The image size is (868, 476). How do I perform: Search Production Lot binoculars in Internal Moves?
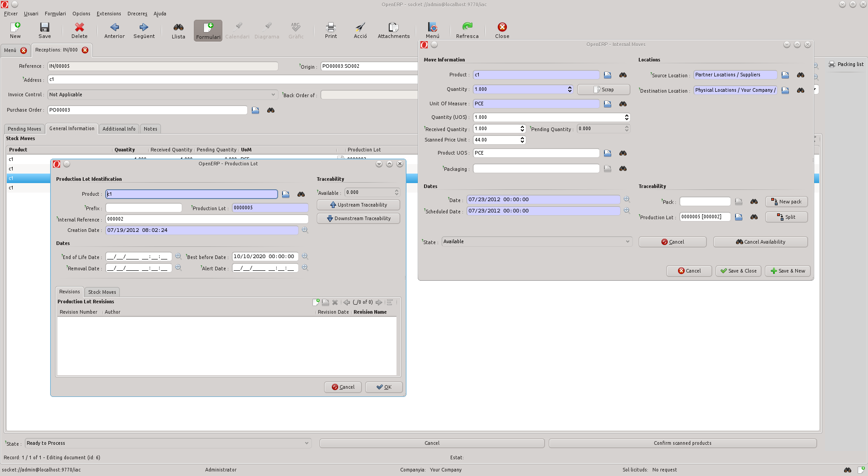tap(754, 217)
